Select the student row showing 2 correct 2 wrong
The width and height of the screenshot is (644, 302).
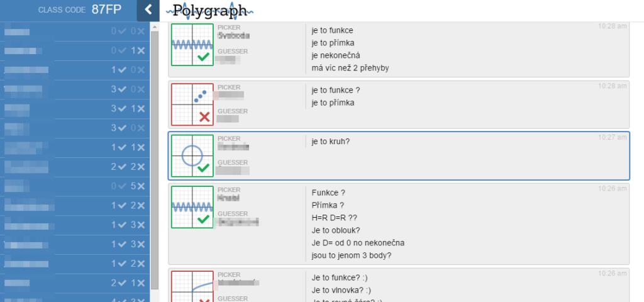point(75,167)
